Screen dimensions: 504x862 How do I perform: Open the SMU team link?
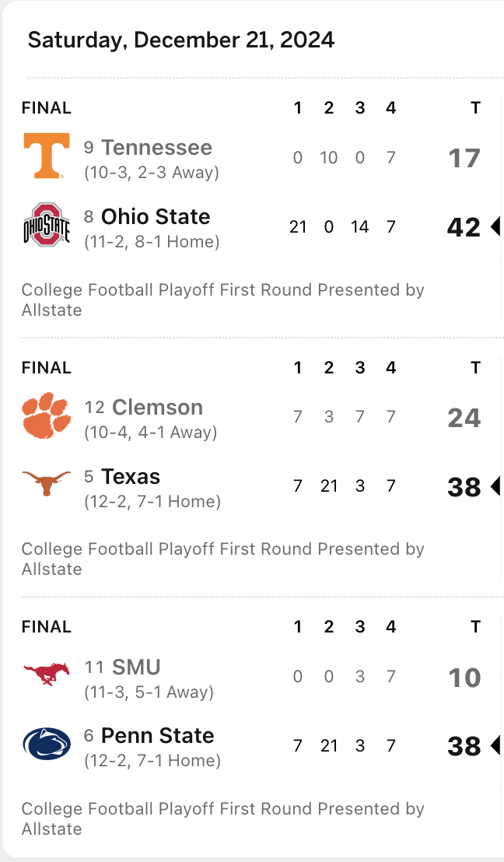136,667
